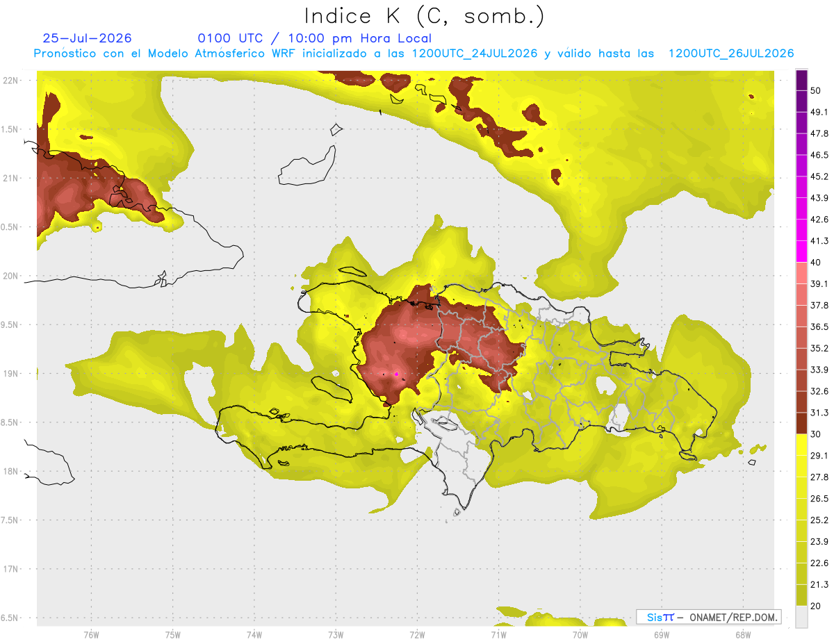This screenshot has width=834, height=644.
Task: Click the '50' value on the color scale
Action: 816,91
